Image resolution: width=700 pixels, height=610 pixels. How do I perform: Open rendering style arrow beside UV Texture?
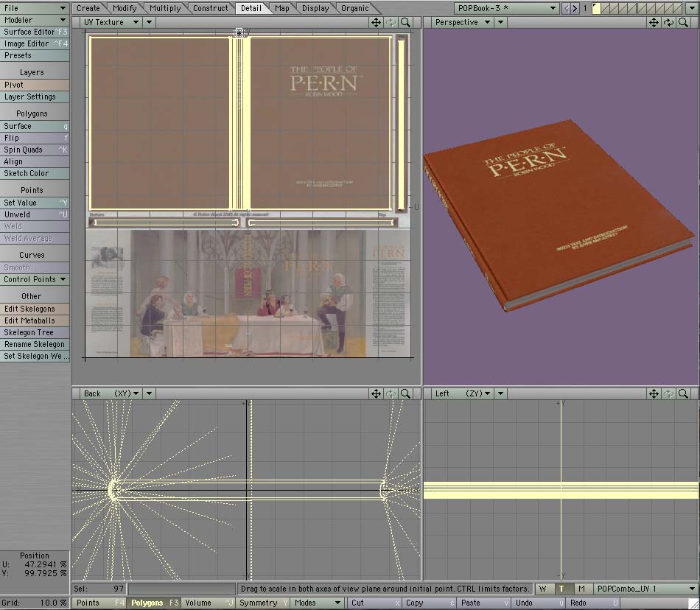(x=149, y=22)
